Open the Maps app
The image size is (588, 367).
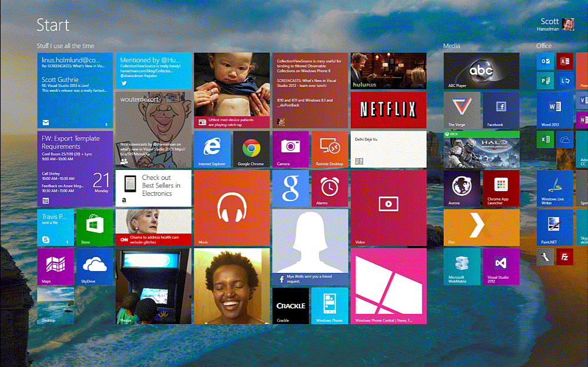click(x=56, y=266)
